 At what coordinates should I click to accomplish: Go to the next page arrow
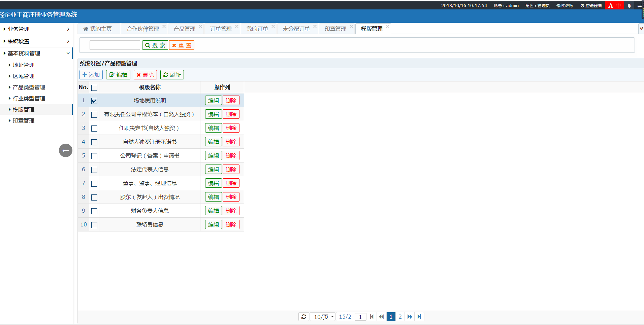pyautogui.click(x=410, y=317)
